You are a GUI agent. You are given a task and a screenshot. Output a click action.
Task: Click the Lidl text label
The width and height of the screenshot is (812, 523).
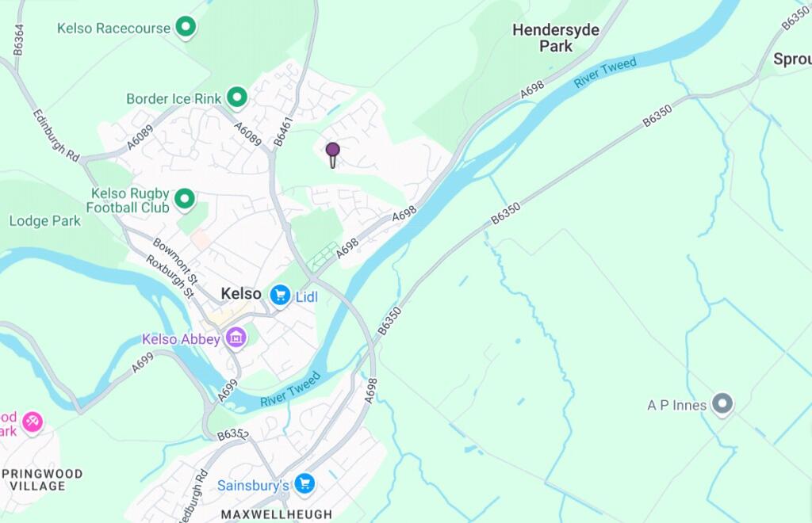click(307, 297)
